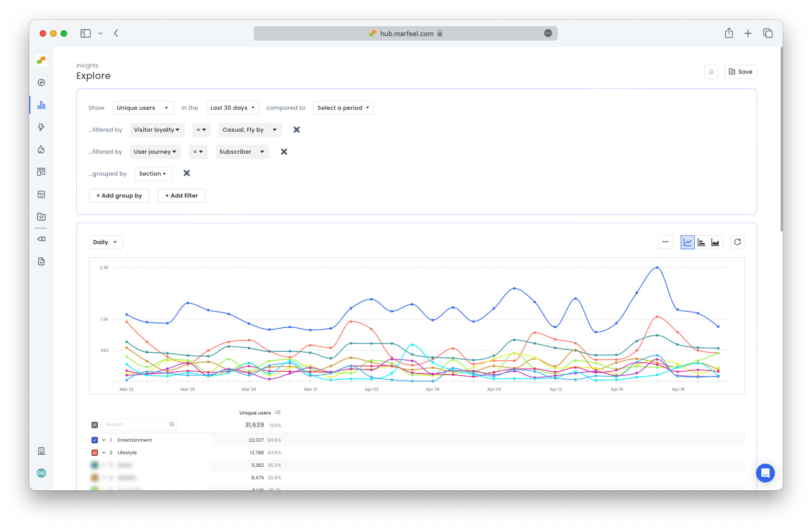Viewport: 812px width, 529px height.
Task: Open the Daily granularity dropdown
Action: pos(105,242)
